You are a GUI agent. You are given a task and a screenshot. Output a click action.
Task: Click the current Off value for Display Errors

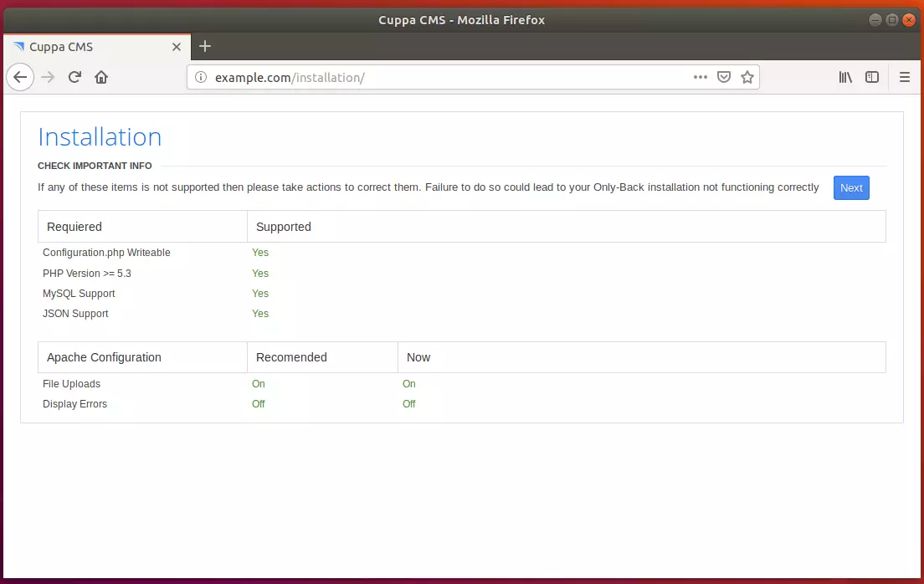coord(409,403)
